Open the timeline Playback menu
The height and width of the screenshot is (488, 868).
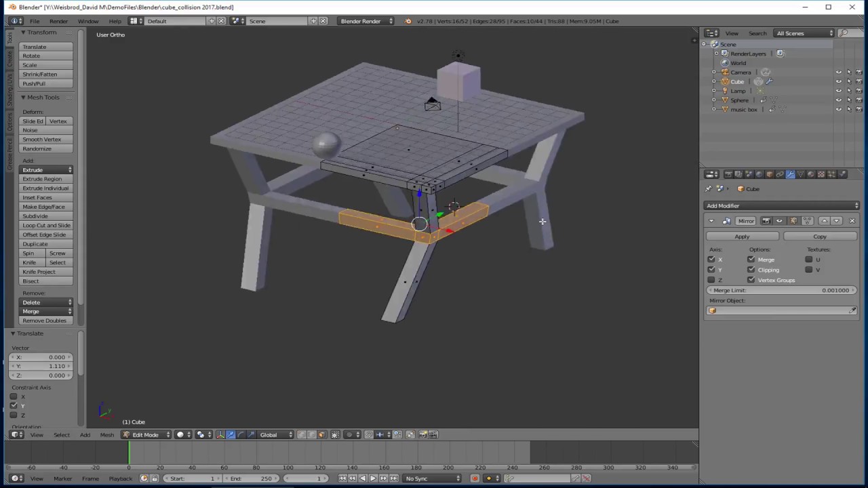121,479
